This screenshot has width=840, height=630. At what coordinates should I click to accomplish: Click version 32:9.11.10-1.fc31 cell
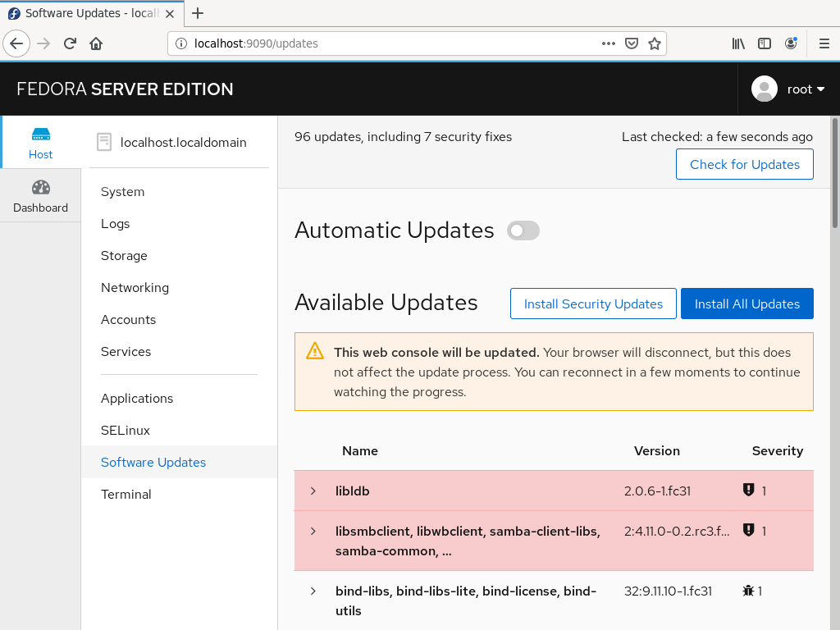click(668, 591)
